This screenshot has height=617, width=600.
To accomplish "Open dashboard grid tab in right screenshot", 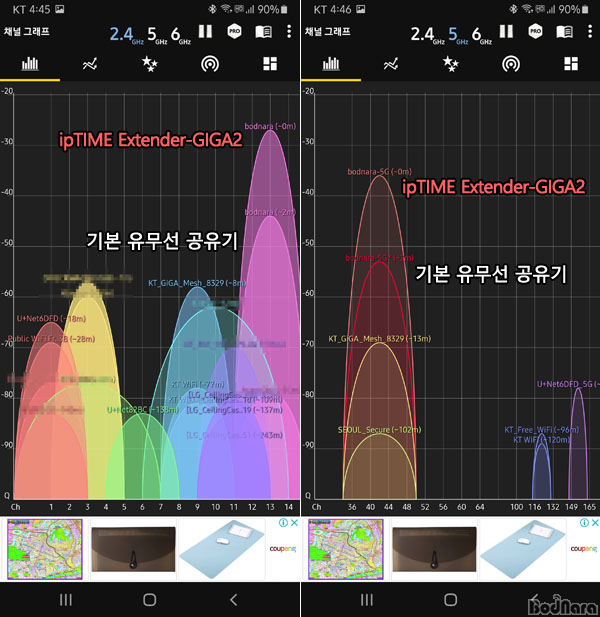I will click(x=571, y=64).
